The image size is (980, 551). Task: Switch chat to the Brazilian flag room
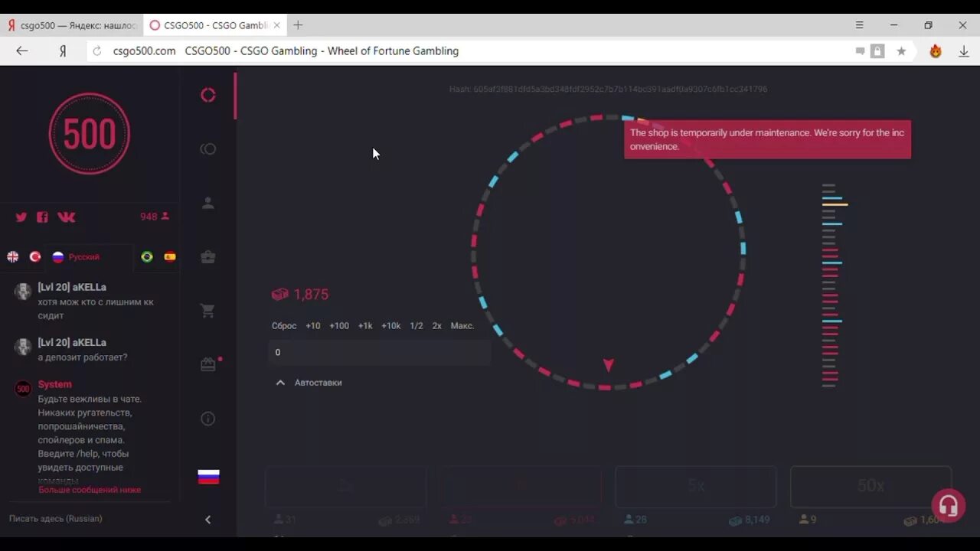(147, 257)
